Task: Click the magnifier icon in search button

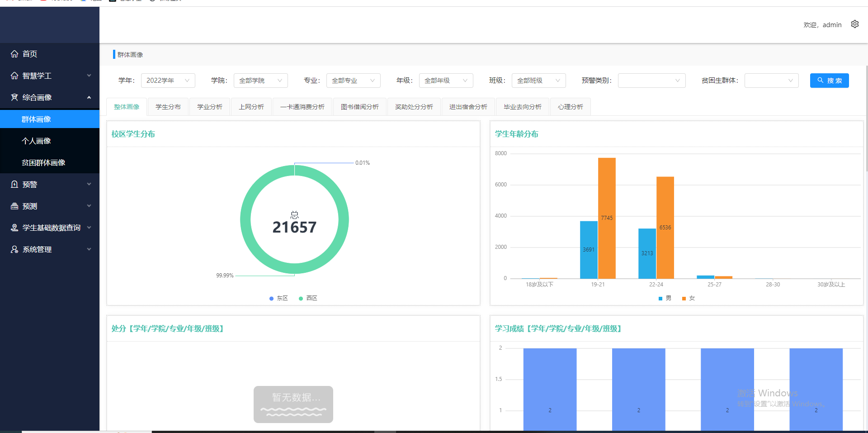Action: coord(820,80)
